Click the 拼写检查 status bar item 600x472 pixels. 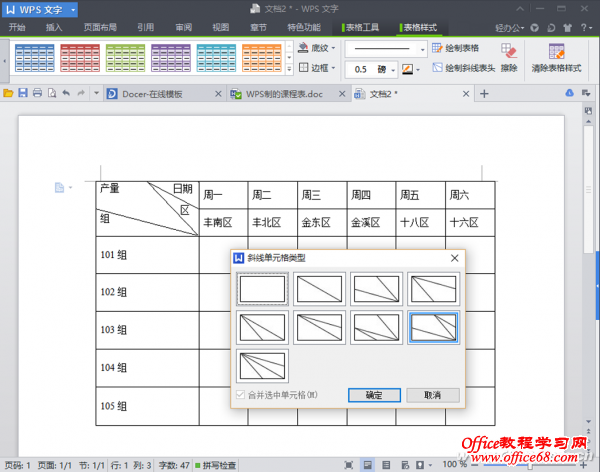coord(215,465)
